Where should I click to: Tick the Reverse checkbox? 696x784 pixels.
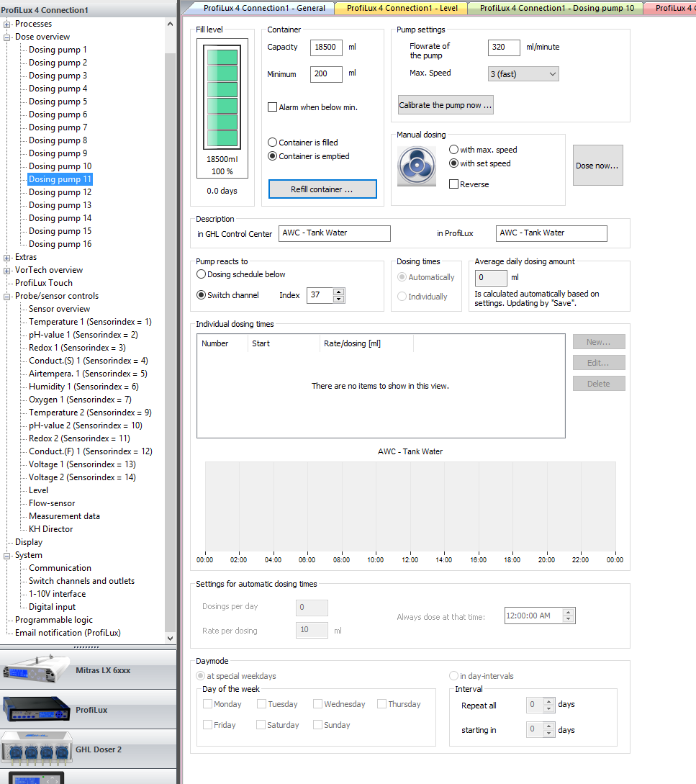tap(454, 184)
